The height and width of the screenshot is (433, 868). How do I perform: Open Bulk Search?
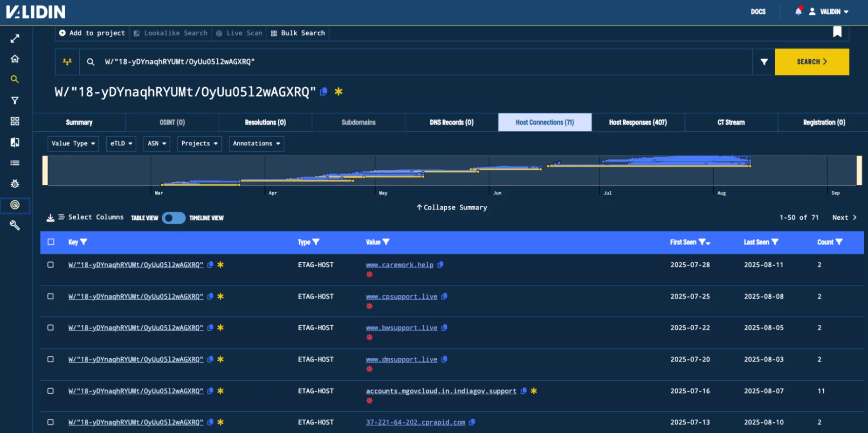coord(298,33)
